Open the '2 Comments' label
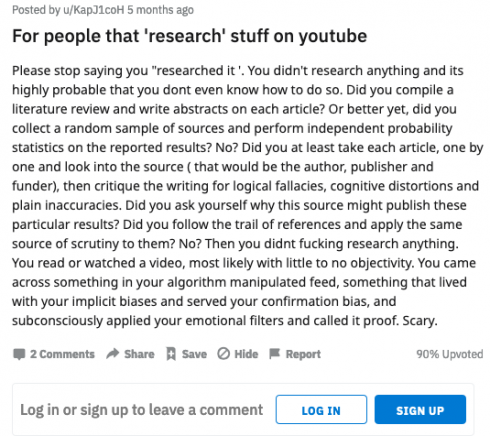The image size is (490, 436). pos(62,354)
